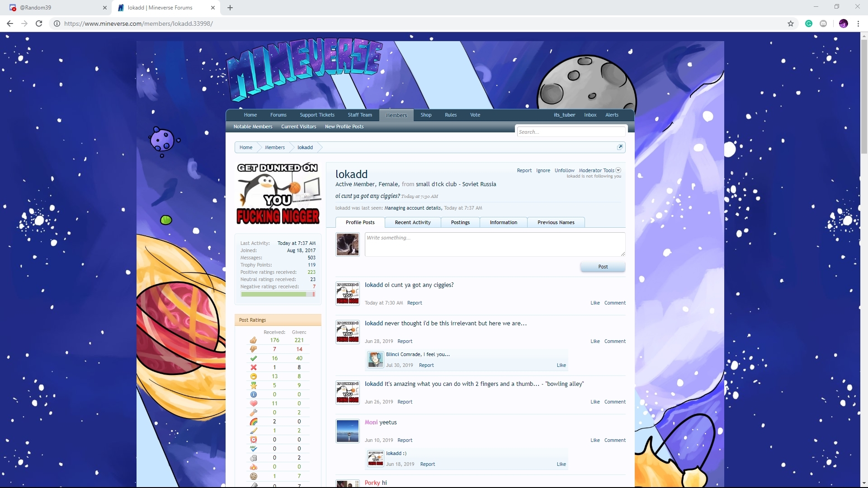The width and height of the screenshot is (868, 488).
Task: Report Moni's 'yeetus' post
Action: pyautogui.click(x=405, y=440)
